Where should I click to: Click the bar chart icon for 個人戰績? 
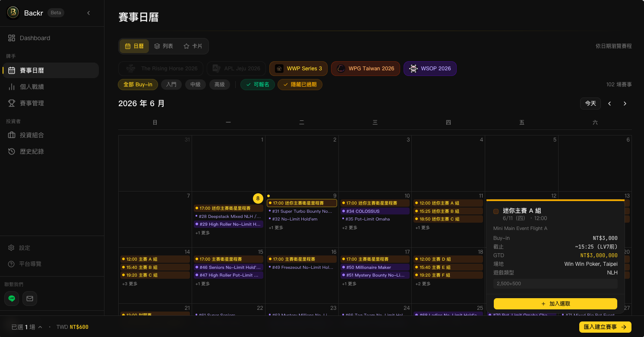coord(12,87)
